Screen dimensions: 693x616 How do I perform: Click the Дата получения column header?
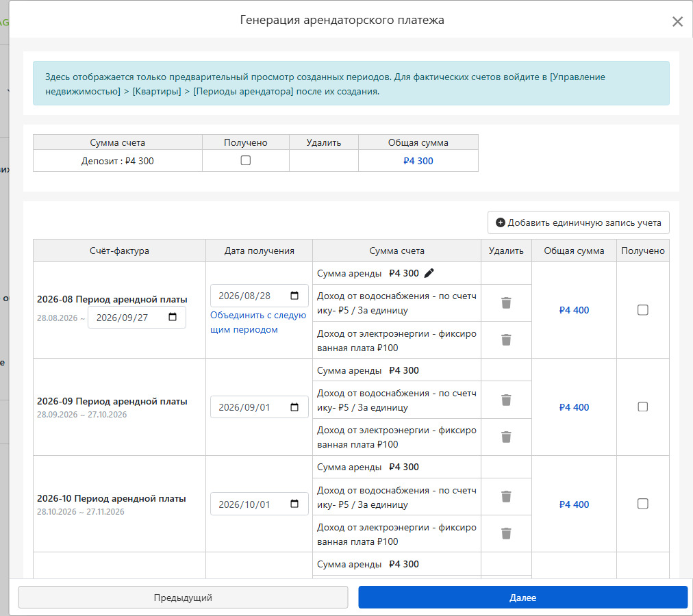click(259, 251)
